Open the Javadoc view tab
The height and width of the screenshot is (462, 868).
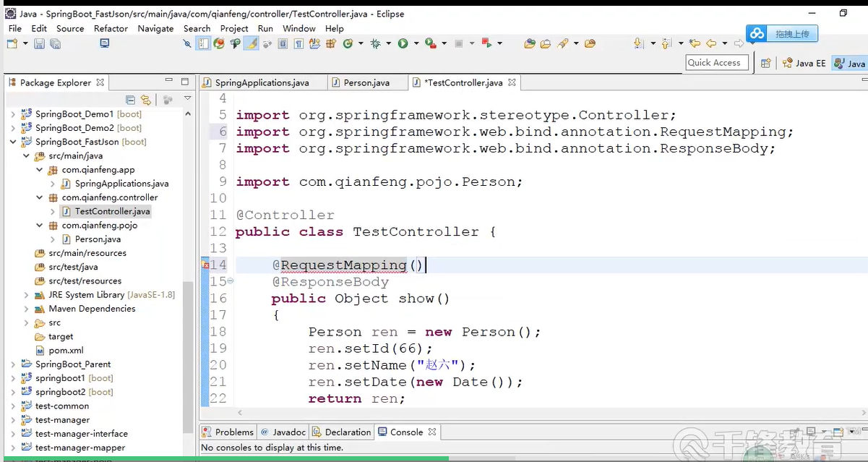(283, 432)
